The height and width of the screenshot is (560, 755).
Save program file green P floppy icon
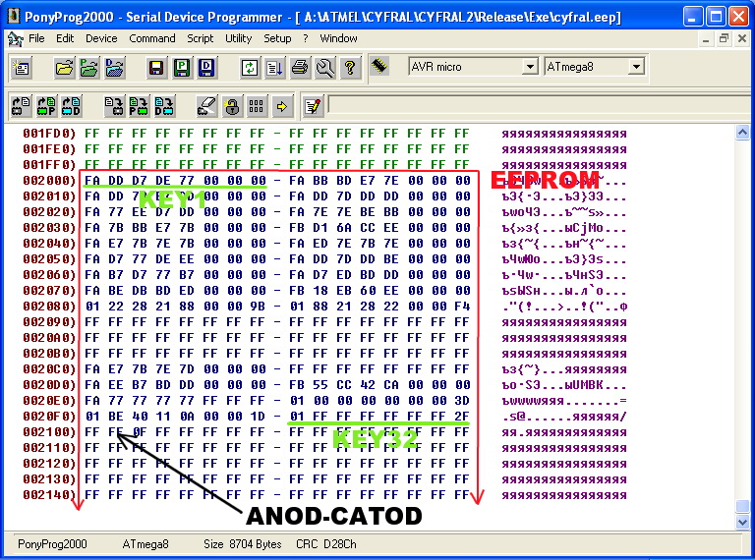point(182,68)
